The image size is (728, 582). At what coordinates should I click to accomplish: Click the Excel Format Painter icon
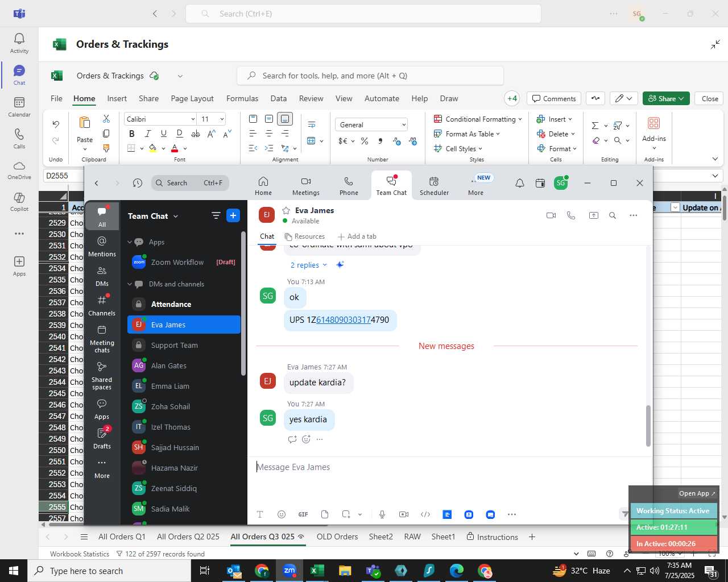(106, 148)
